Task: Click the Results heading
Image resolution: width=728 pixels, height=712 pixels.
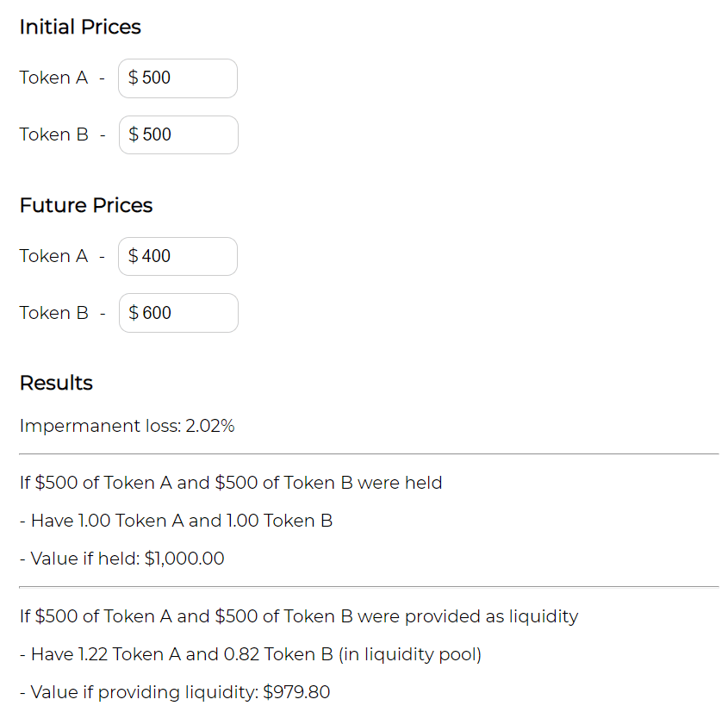Action: pyautogui.click(x=56, y=384)
